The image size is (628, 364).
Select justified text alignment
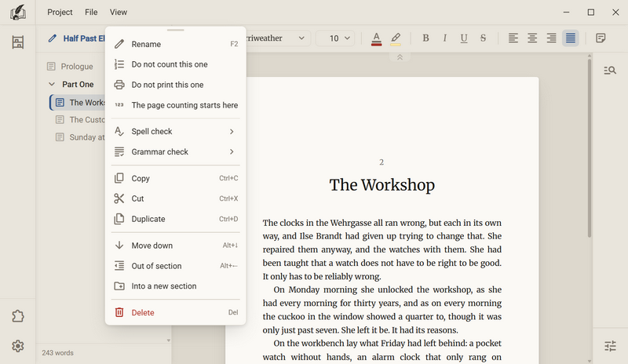coord(571,38)
